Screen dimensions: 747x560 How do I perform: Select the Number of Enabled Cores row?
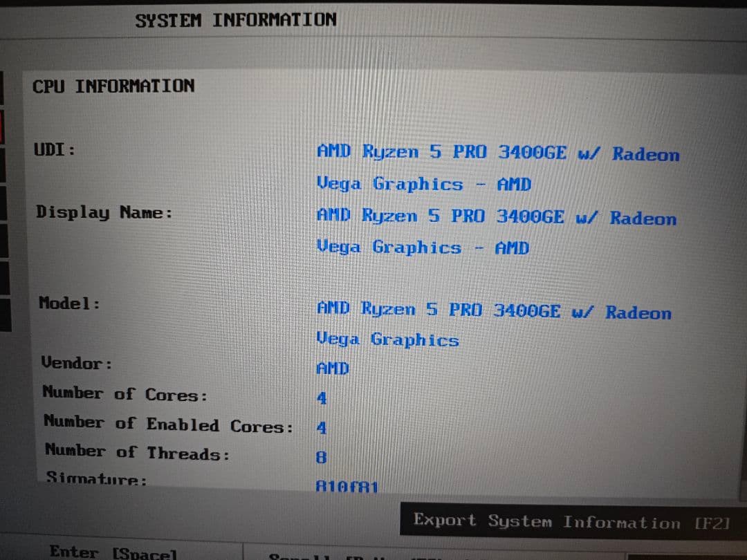(x=169, y=427)
